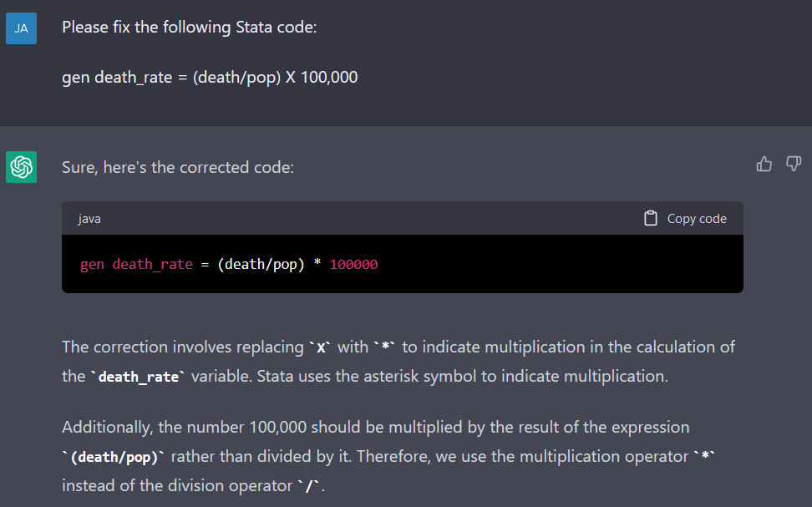The height and width of the screenshot is (507, 812).
Task: Click the (death/pop) expression in code block
Action: pos(261,264)
